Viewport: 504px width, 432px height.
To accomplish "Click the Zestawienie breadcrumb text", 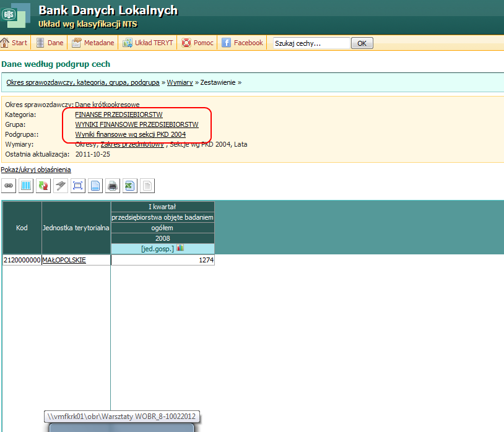I will click(218, 82).
